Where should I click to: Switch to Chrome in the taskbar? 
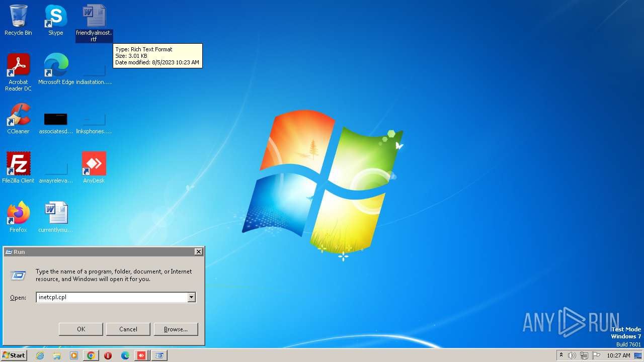click(91, 355)
